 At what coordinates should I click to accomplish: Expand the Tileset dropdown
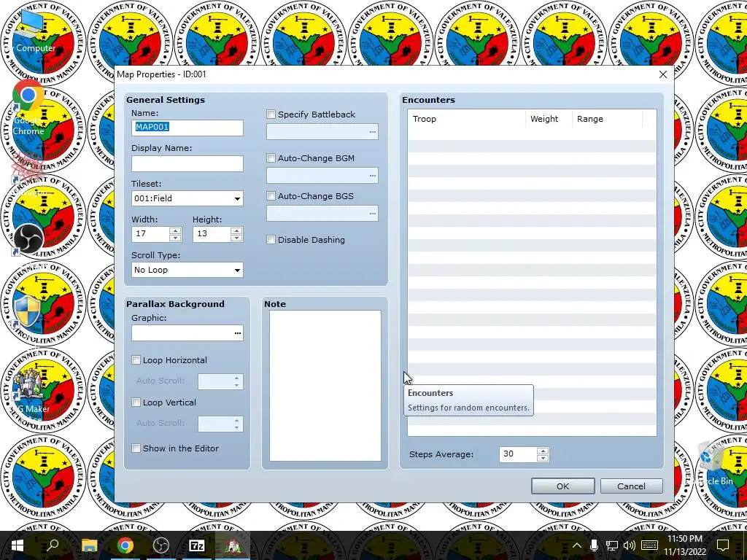click(237, 198)
